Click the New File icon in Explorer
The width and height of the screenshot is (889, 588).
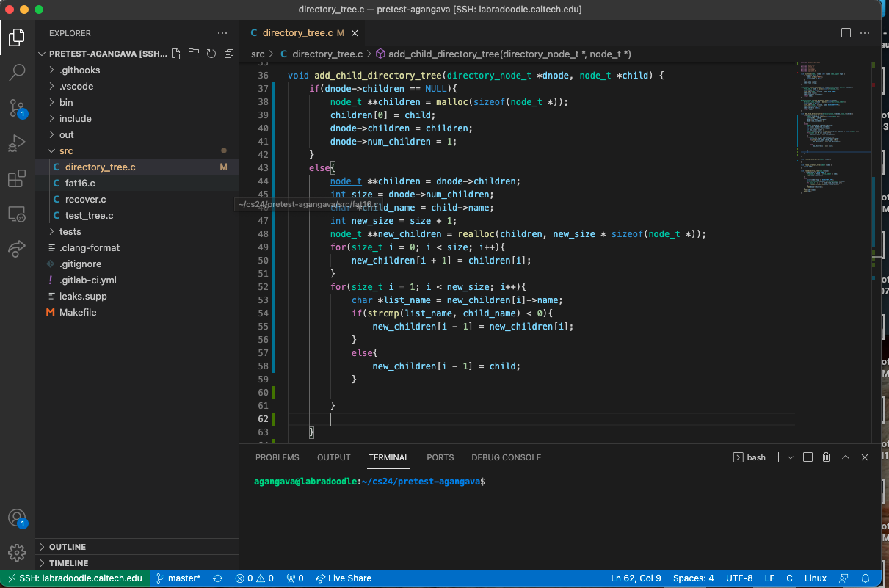pos(176,54)
